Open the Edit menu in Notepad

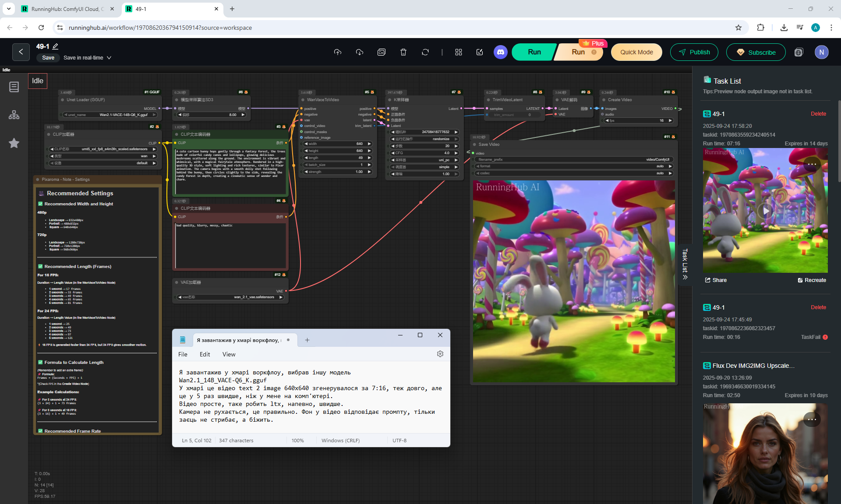point(205,354)
